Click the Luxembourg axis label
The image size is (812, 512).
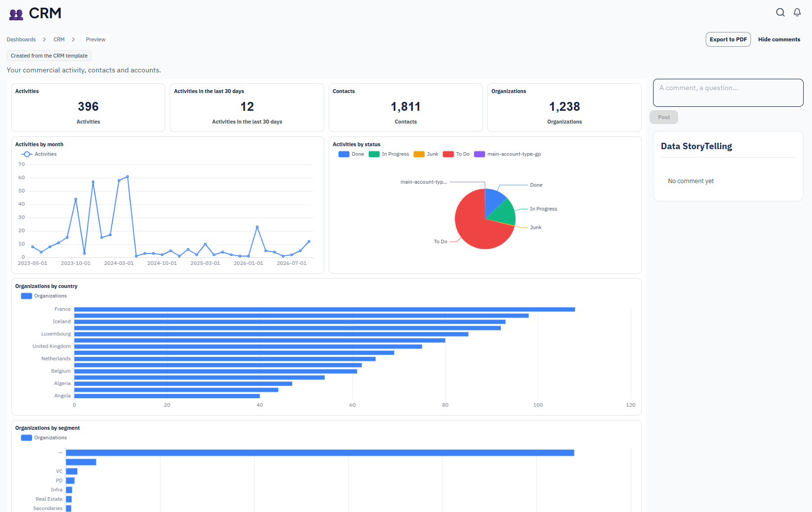(x=56, y=334)
